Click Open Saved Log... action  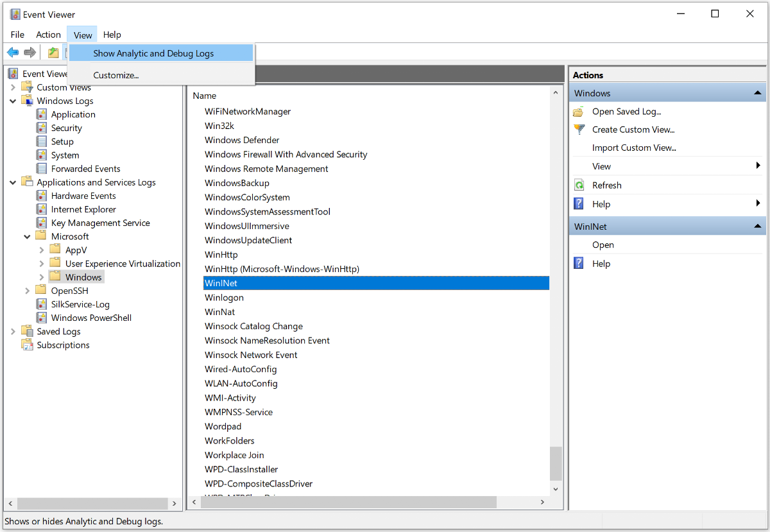coord(626,112)
